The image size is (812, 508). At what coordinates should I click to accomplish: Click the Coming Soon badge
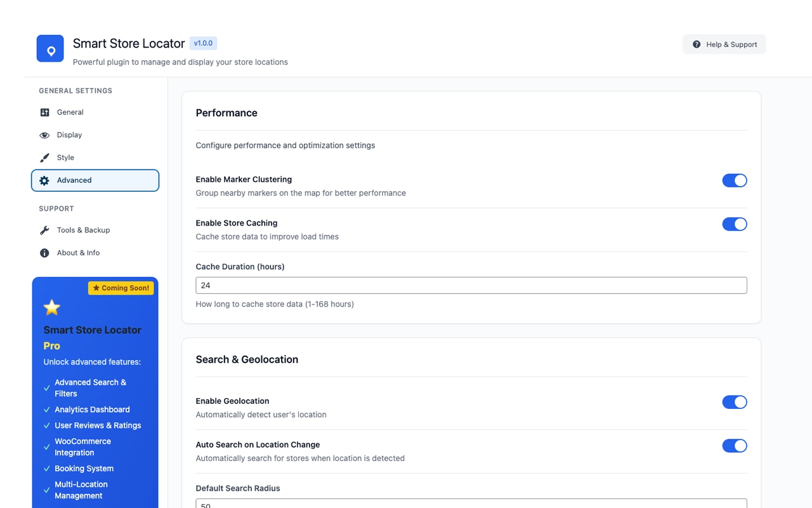tap(121, 288)
